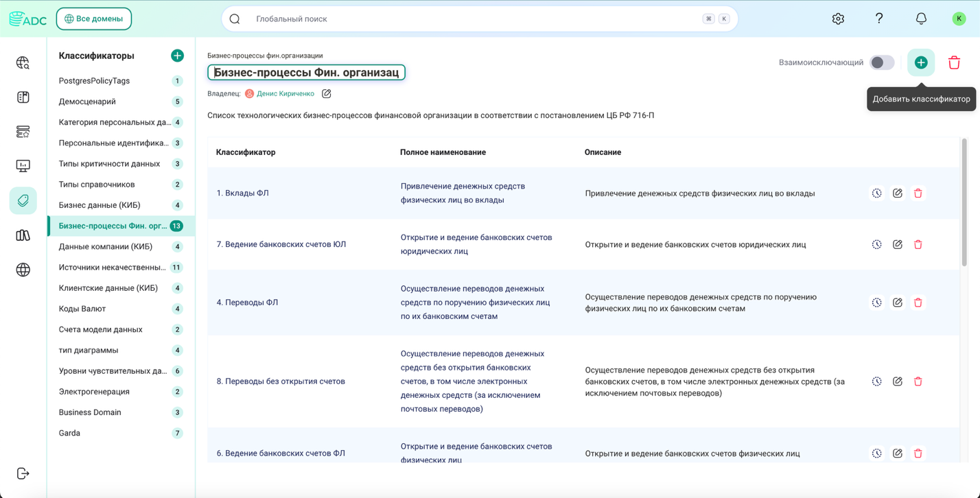Image resolution: width=980 pixels, height=498 pixels.
Task: Open the globe search sidebar icon
Action: coord(23,63)
